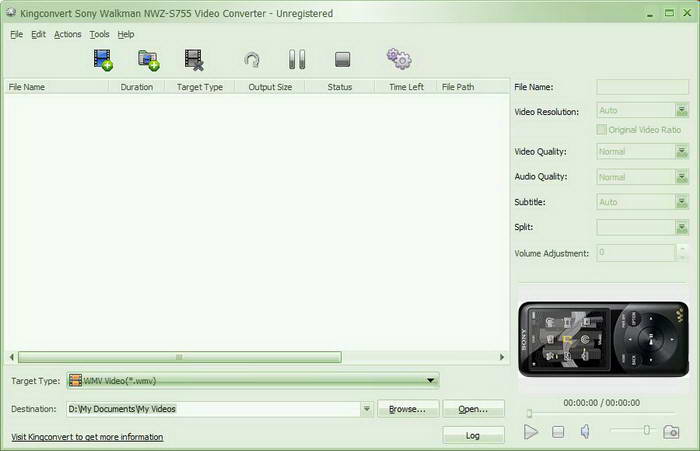
Task: Click the Open... button
Action: pos(474,409)
